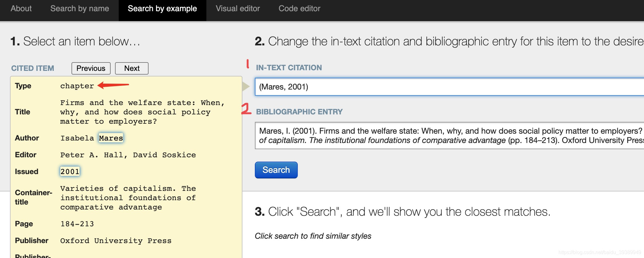Screen dimensions: 644x258
Task: Click the 'Editor' field label
Action: (25, 155)
